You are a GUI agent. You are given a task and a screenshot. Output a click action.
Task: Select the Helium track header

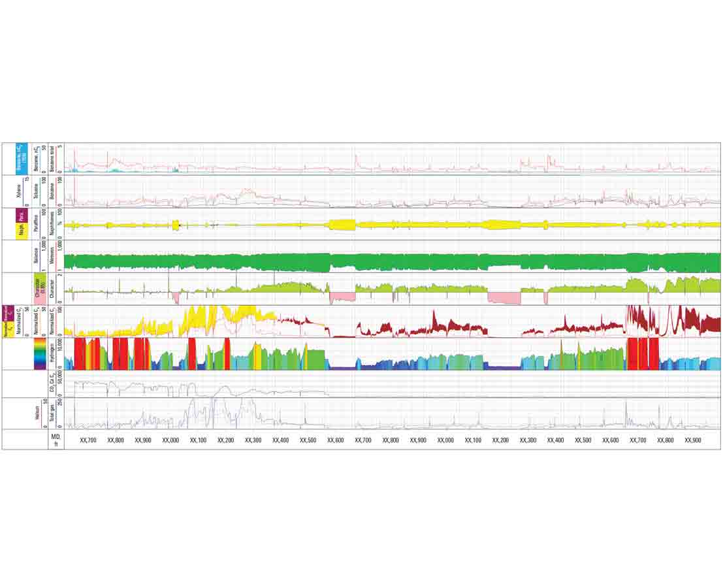tap(37, 414)
